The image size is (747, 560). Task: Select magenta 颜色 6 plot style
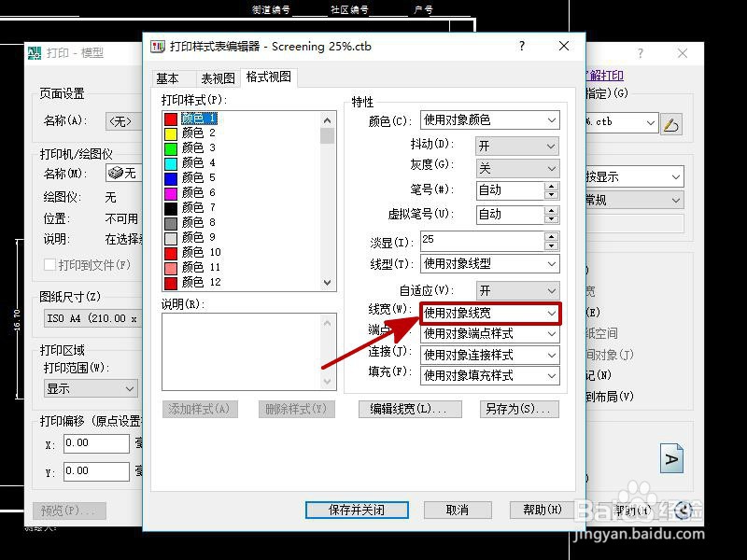(190, 192)
